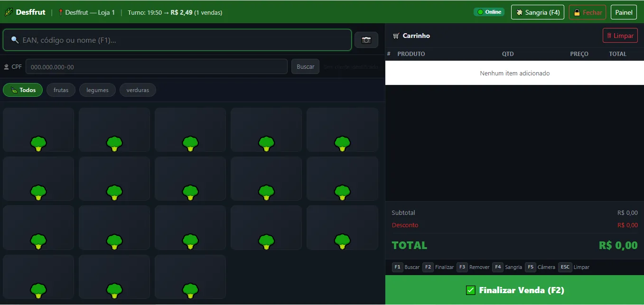
Task: Toggle the Online status indicator
Action: tap(489, 12)
